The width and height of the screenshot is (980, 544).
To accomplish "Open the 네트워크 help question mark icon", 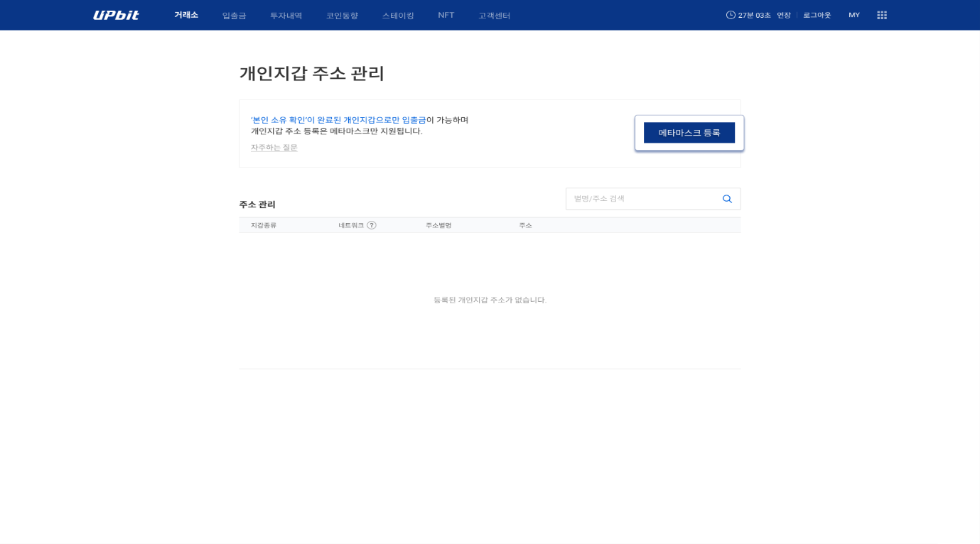I will (x=372, y=225).
